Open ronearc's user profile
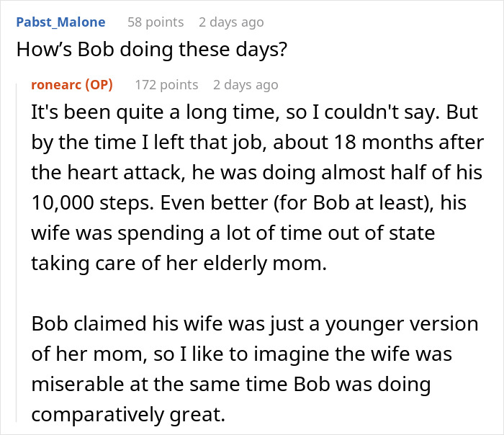Screen dimensions: 504x435 [57, 84]
